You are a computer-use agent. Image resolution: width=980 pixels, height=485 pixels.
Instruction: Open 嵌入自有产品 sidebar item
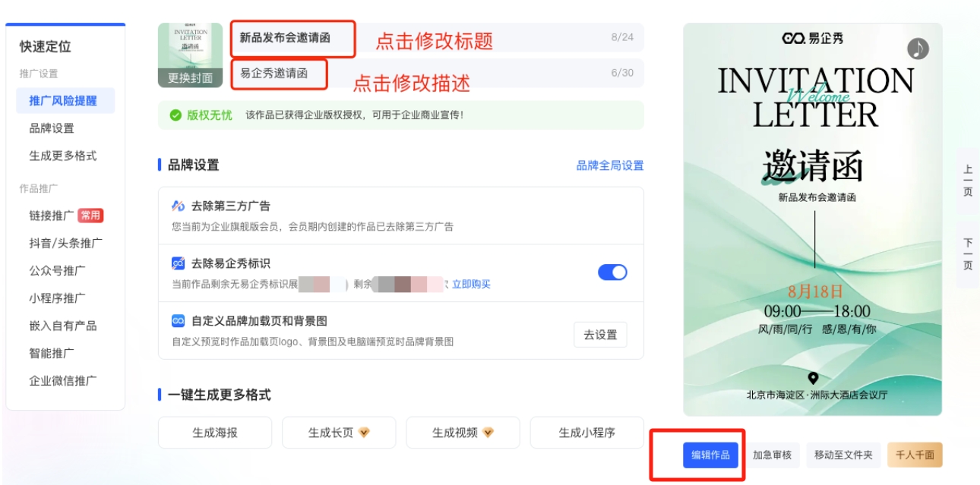click(x=63, y=326)
